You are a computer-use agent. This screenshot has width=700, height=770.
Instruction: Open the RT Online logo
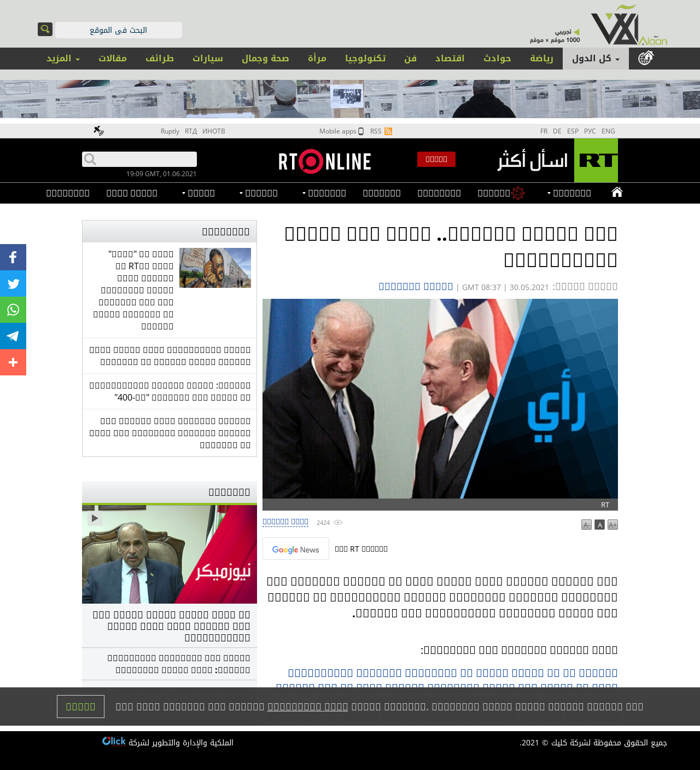[325, 161]
